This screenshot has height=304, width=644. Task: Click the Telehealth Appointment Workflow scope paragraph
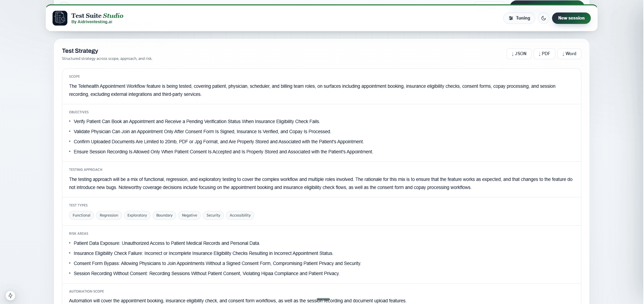[312, 90]
